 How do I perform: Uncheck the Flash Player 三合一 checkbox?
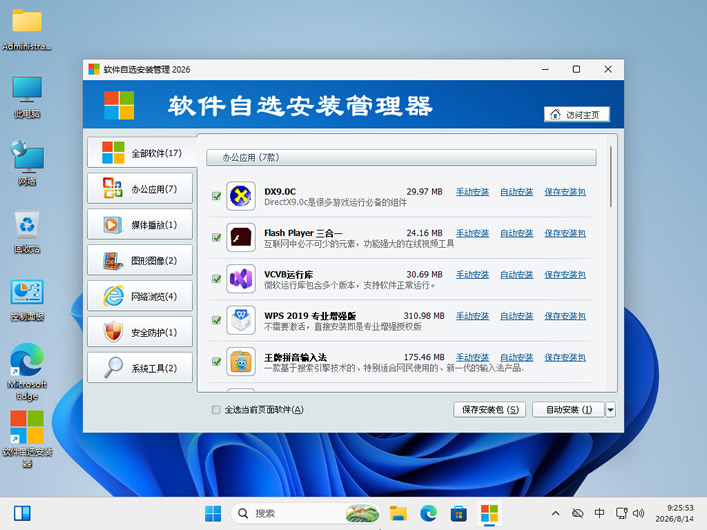pos(216,237)
